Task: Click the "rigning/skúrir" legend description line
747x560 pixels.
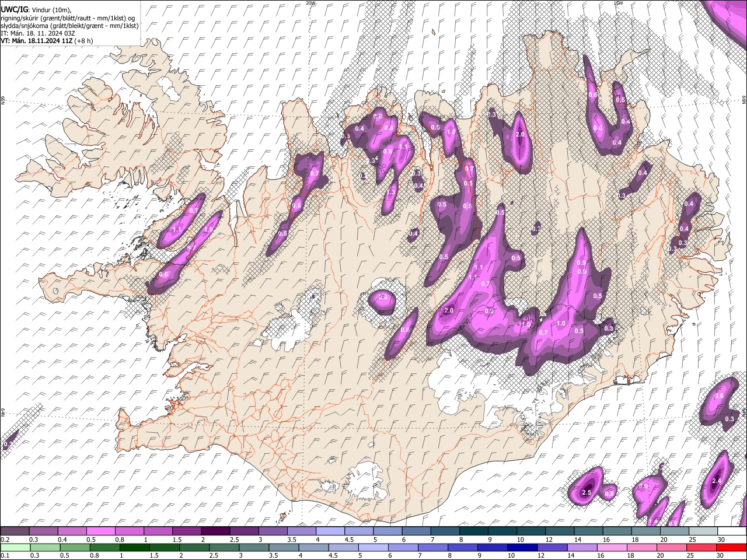Action: click(x=68, y=17)
